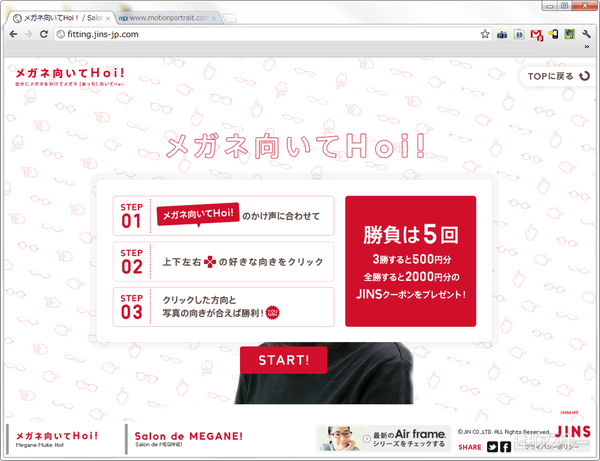Go forward with the browser forward arrow
The height and width of the screenshot is (461, 600).
click(29, 34)
